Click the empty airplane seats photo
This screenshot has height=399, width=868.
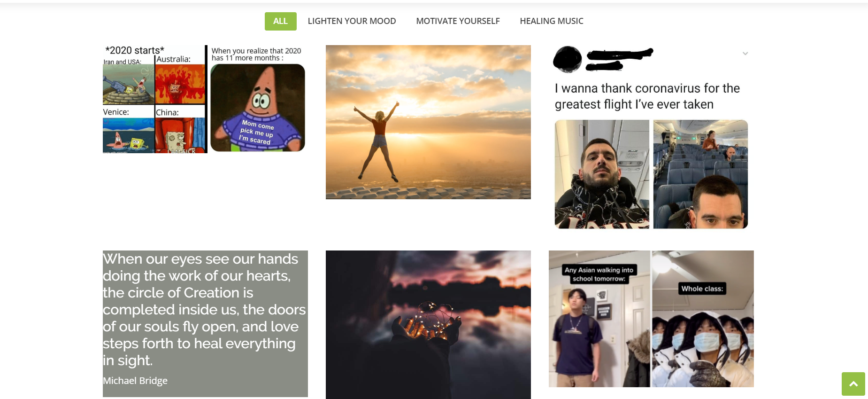click(700, 174)
